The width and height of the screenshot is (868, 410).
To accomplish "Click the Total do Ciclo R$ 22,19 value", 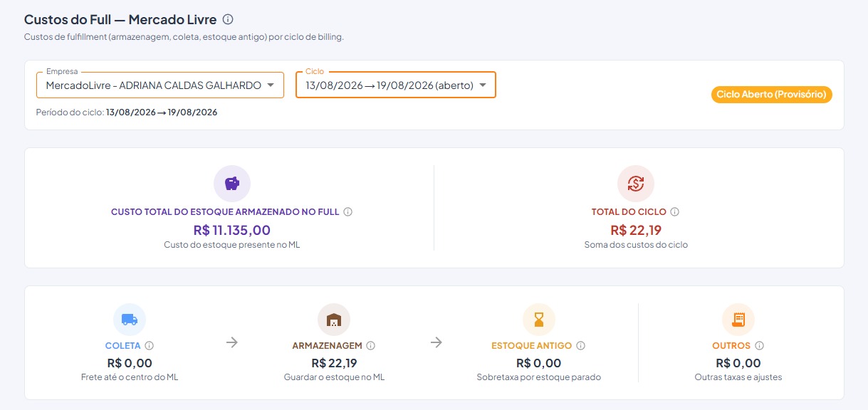I will [636, 230].
